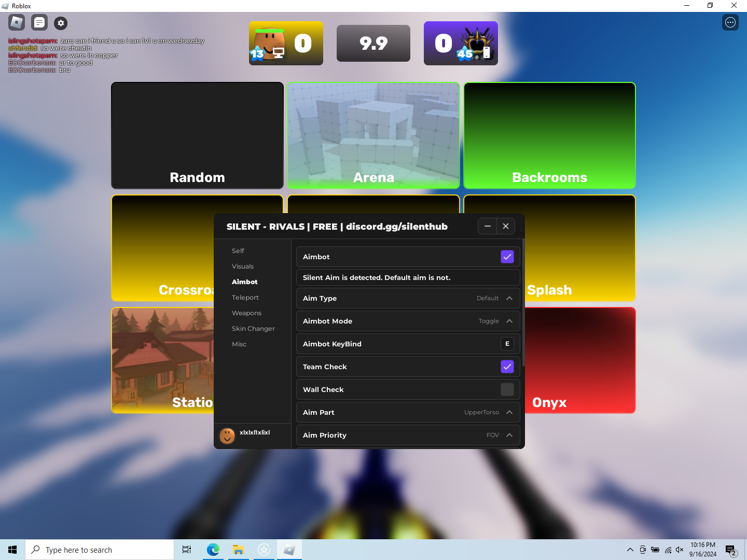This screenshot has width=747, height=560.
Task: Click the SILENT - RIVALS panel title
Action: coord(337,227)
